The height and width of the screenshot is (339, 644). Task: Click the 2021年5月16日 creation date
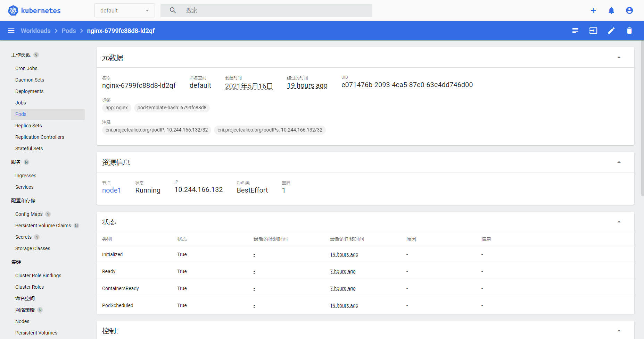[249, 86]
